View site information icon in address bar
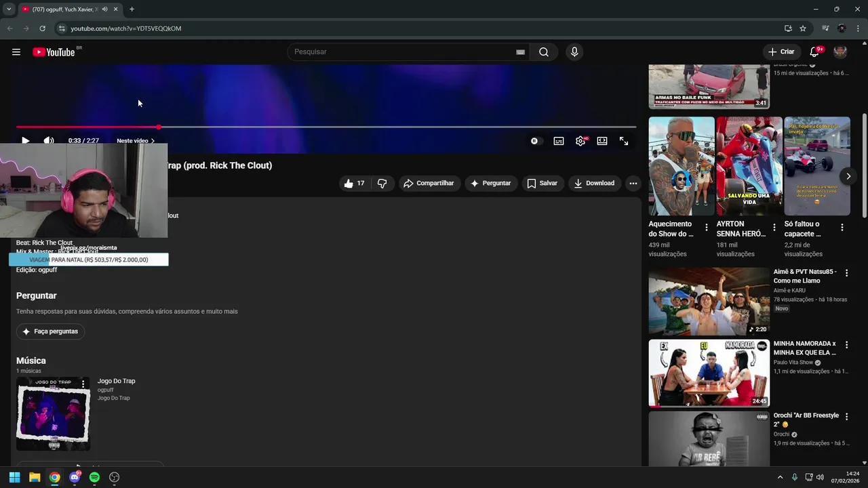 (62, 28)
